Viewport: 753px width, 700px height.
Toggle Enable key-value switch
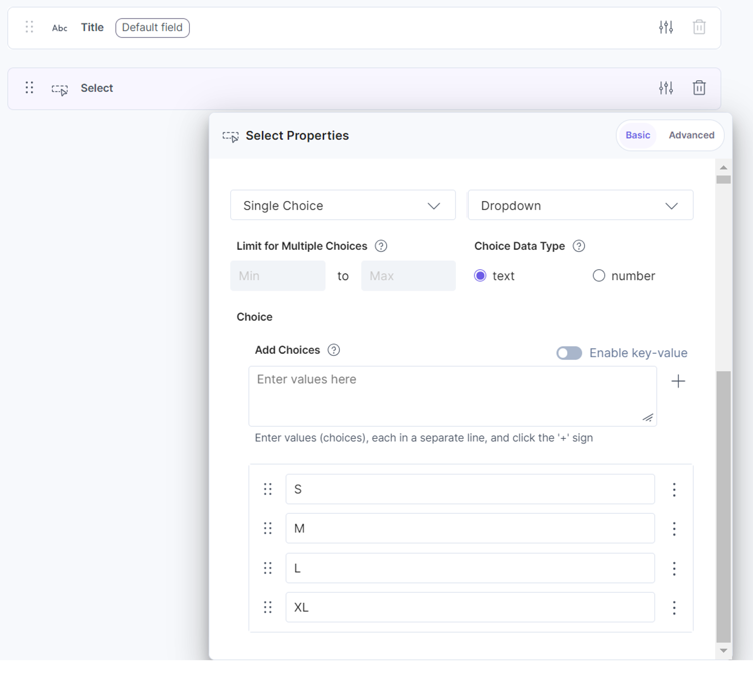pyautogui.click(x=569, y=353)
